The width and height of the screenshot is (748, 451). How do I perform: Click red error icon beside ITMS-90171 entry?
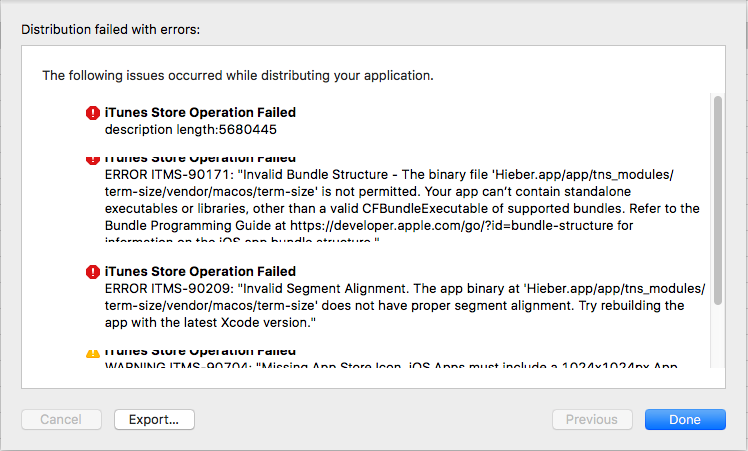click(x=93, y=160)
